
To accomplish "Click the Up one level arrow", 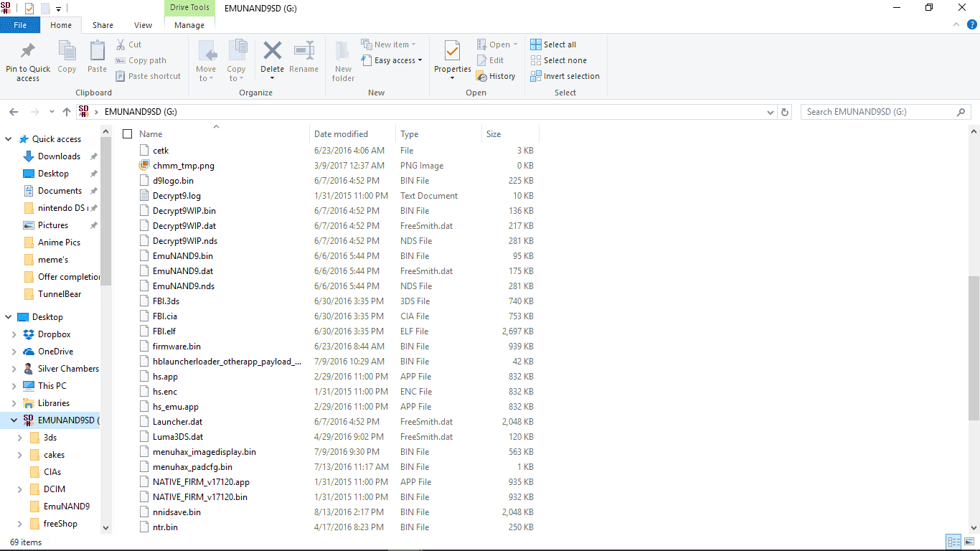I will (x=67, y=112).
